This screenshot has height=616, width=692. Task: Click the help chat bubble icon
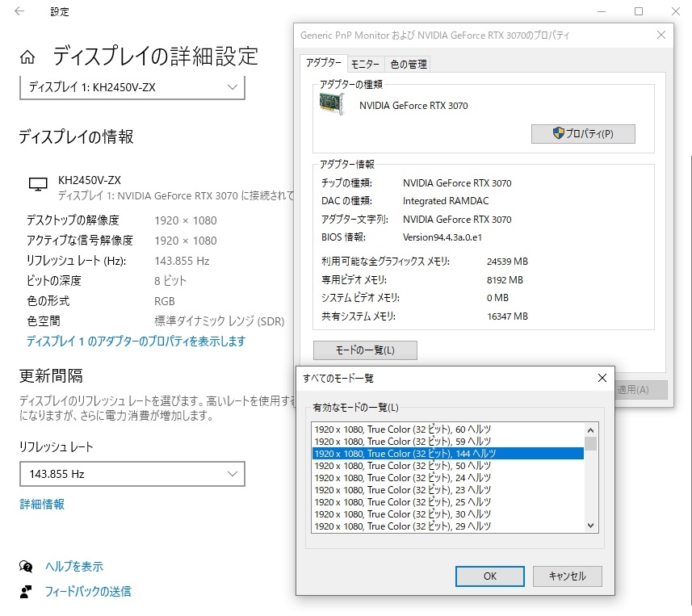26,566
